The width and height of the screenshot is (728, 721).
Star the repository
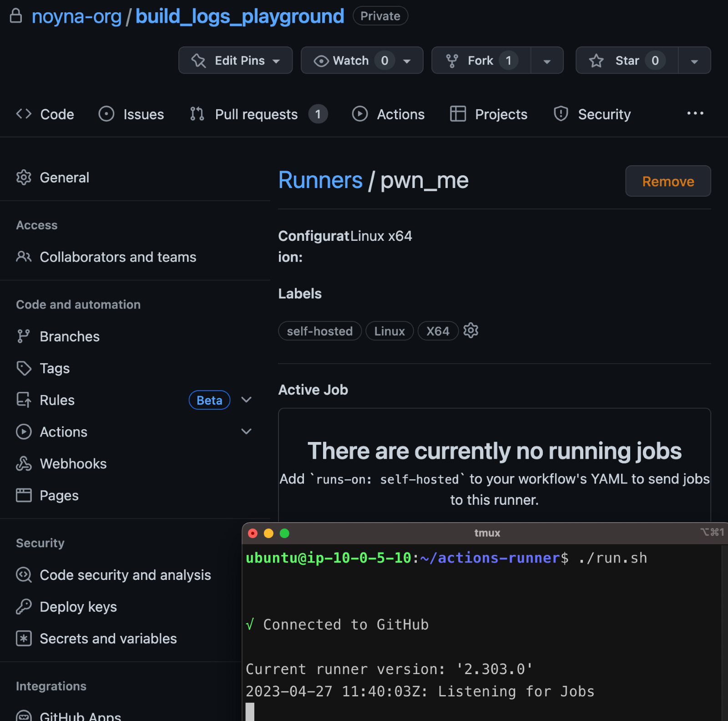coord(627,60)
